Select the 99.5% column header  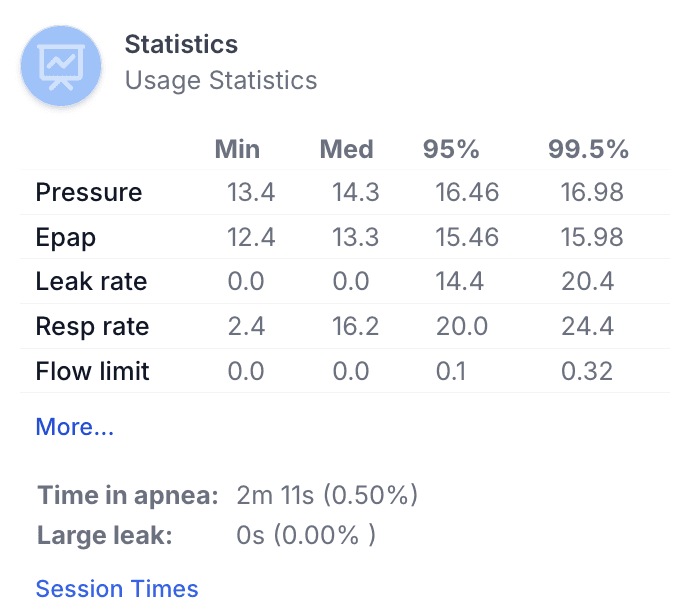click(588, 150)
